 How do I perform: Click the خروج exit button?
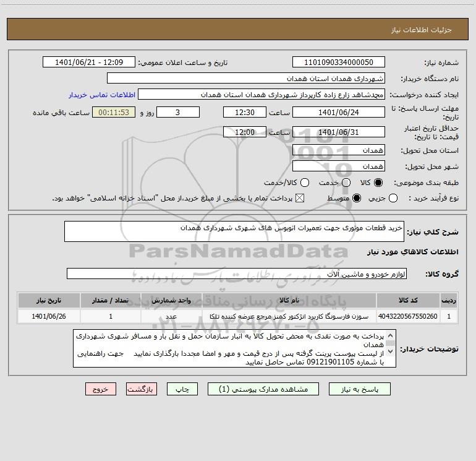click(x=101, y=389)
